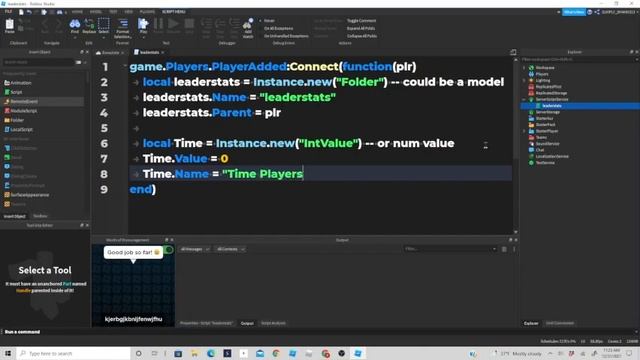Collapse code fold arrow on line 1
The image size is (640, 360).
125,66
